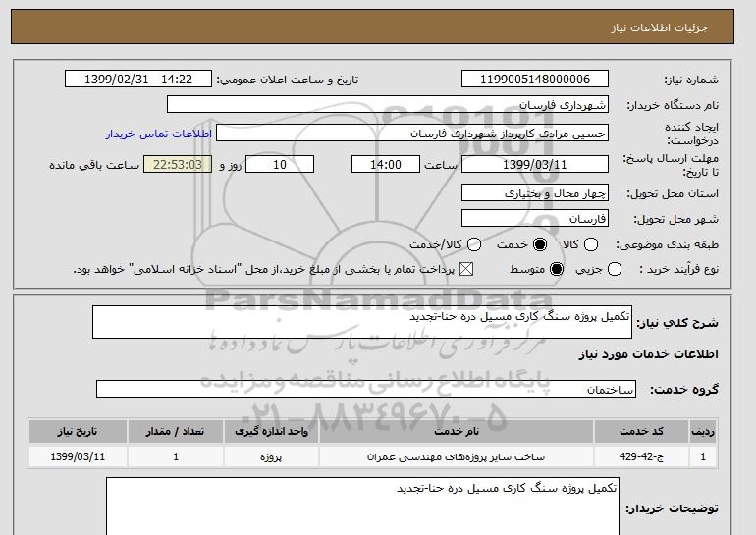Click service code cell ج-42-429
The width and height of the screenshot is (756, 535).
coord(641,456)
